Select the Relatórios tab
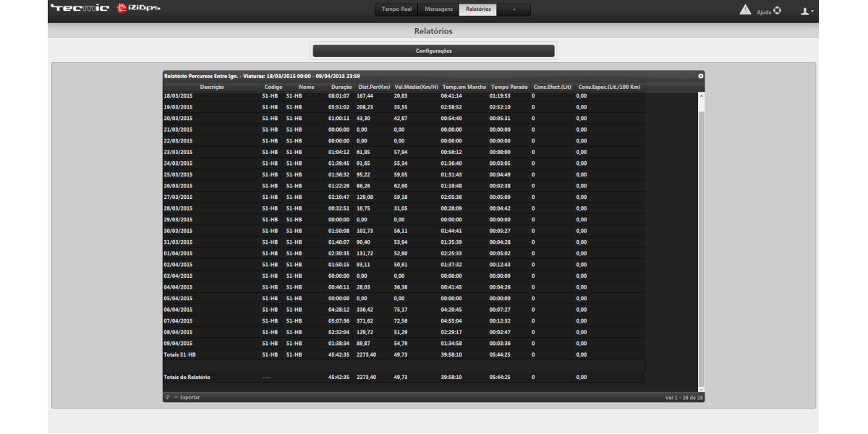The width and height of the screenshot is (868, 434). pos(477,10)
